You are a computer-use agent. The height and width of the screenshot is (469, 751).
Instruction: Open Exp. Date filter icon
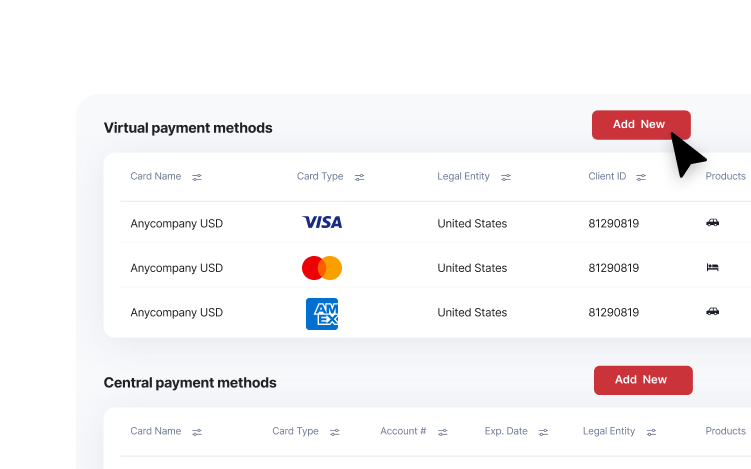[543, 432]
